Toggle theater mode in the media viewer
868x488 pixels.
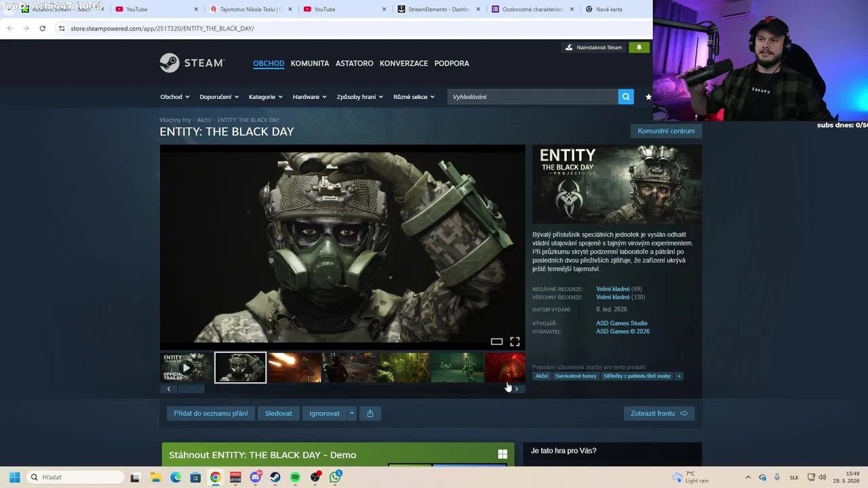496,342
